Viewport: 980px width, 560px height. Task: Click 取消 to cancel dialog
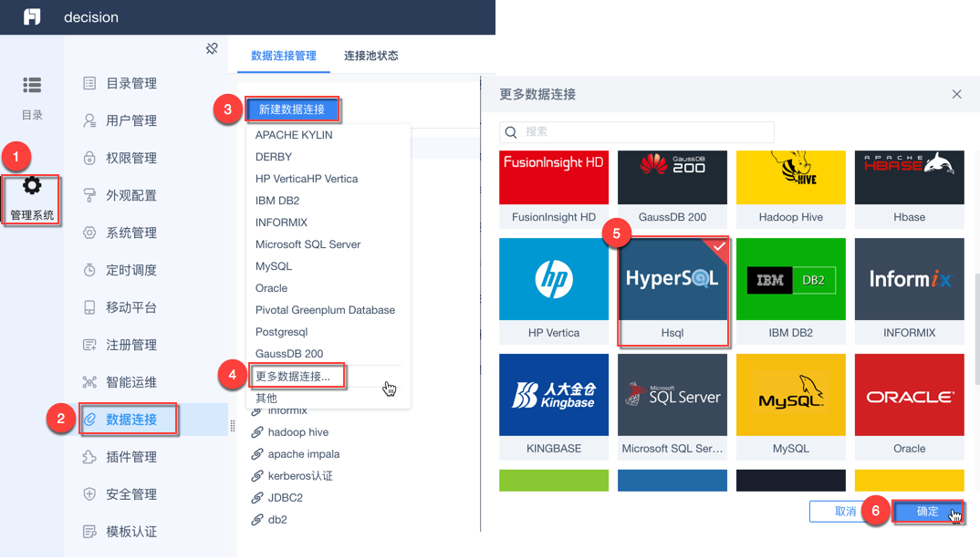pyautogui.click(x=844, y=512)
